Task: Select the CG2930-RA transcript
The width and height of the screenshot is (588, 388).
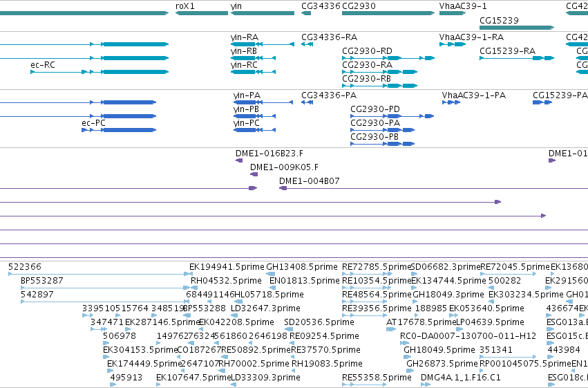Action: (x=379, y=72)
